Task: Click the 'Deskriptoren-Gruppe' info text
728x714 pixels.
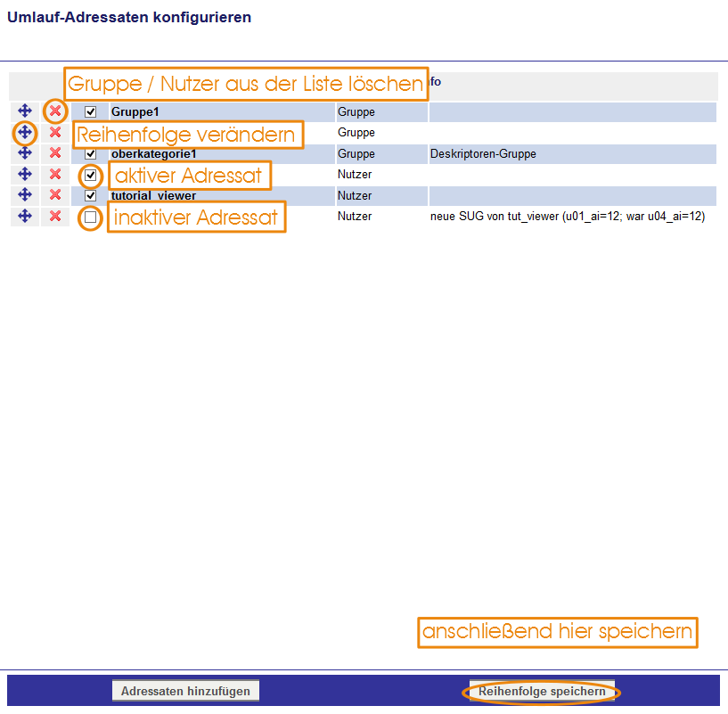Action: (483, 153)
